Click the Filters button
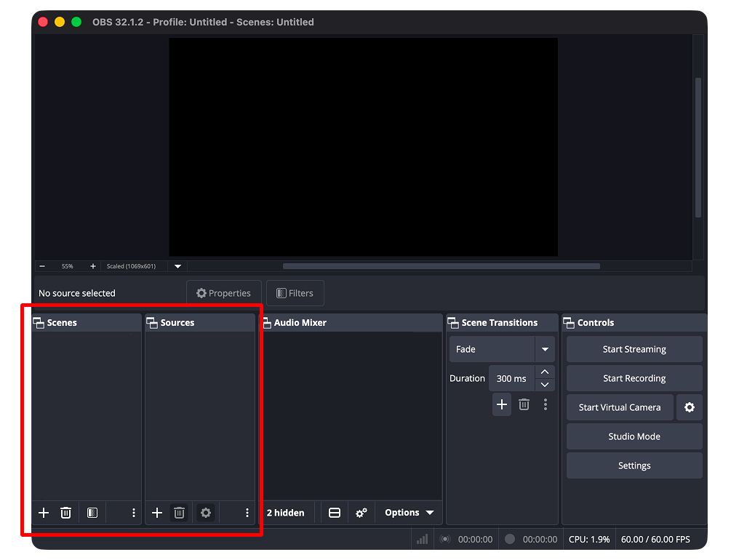The width and height of the screenshot is (739, 560). tap(295, 293)
